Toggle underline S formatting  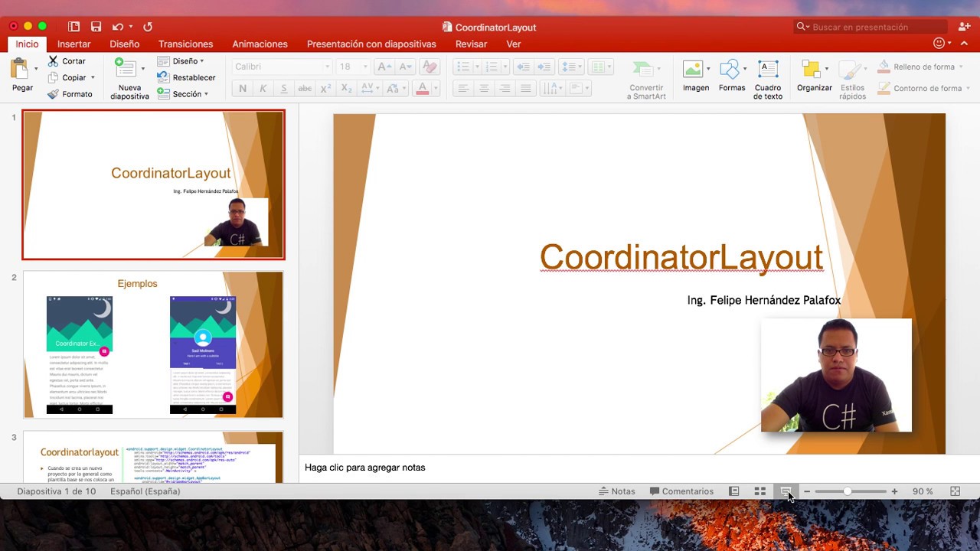[x=284, y=89]
